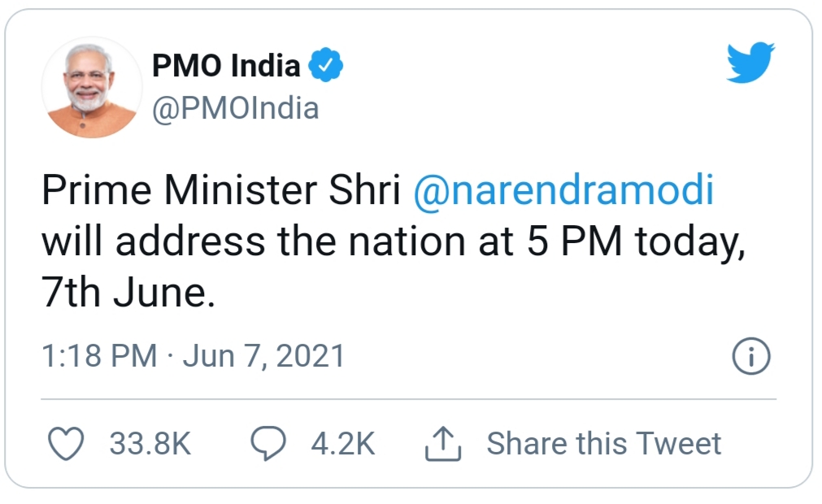
Task: Click the PMO India display name
Action: pos(227,66)
